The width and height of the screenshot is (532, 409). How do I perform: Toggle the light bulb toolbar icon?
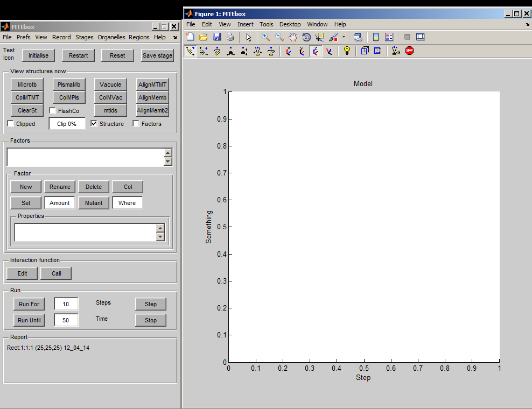pos(347,51)
